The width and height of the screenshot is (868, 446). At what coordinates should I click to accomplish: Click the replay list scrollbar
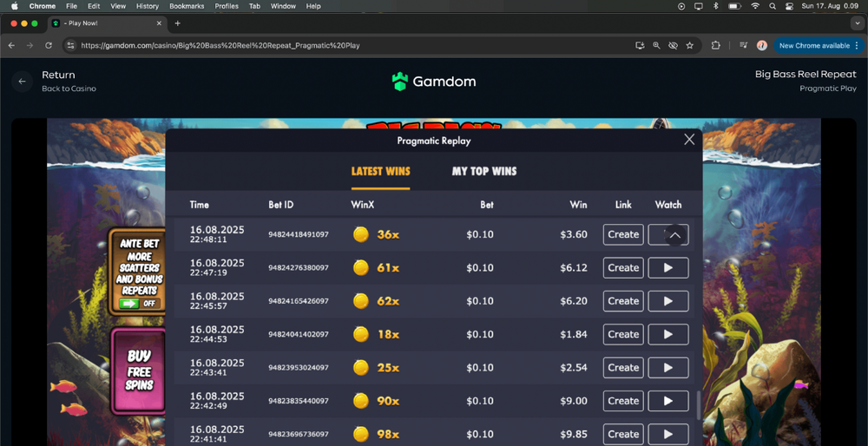[697, 403]
